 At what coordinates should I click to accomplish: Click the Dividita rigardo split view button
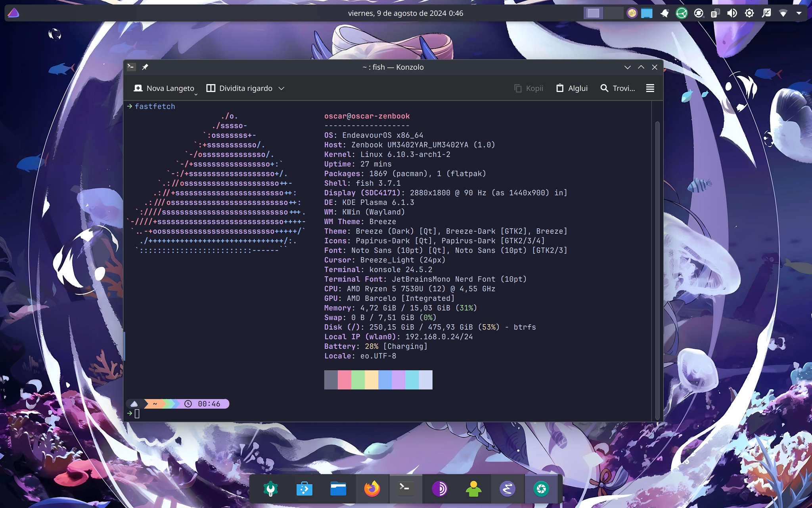(x=239, y=88)
